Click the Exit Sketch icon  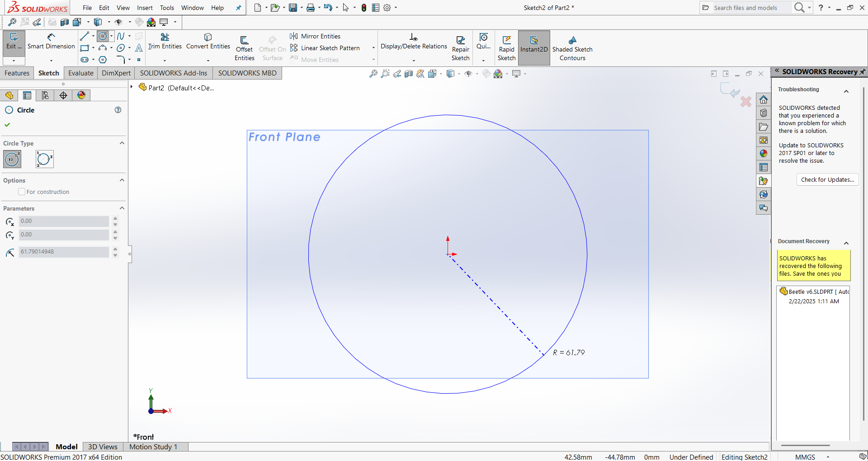(14, 41)
